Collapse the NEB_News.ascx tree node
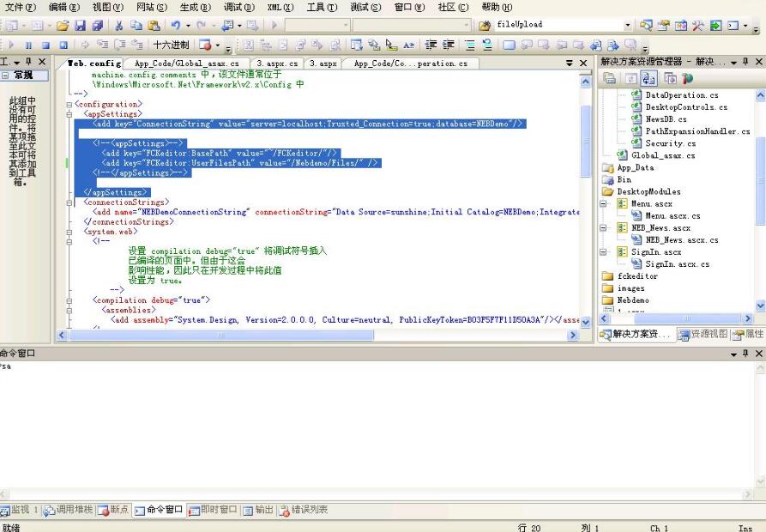Screen dimensions: 766x532 [x=605, y=228]
